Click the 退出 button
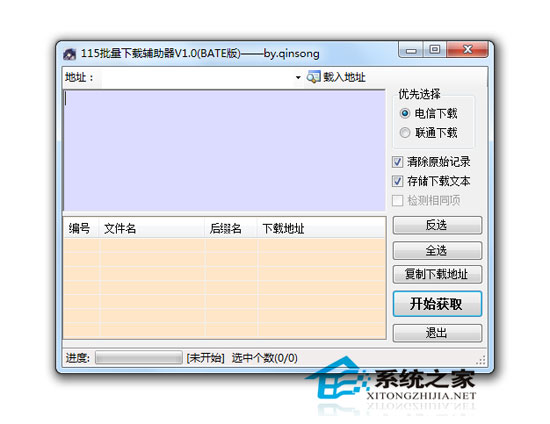 coord(437,333)
